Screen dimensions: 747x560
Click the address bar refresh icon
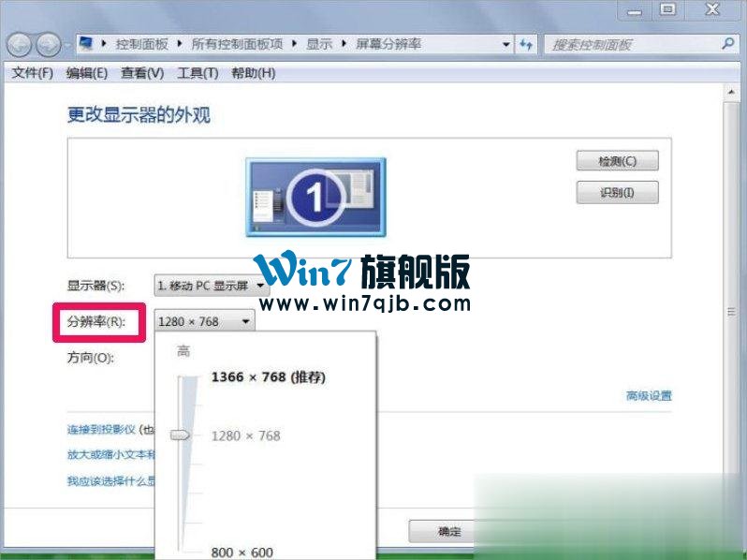[x=526, y=45]
